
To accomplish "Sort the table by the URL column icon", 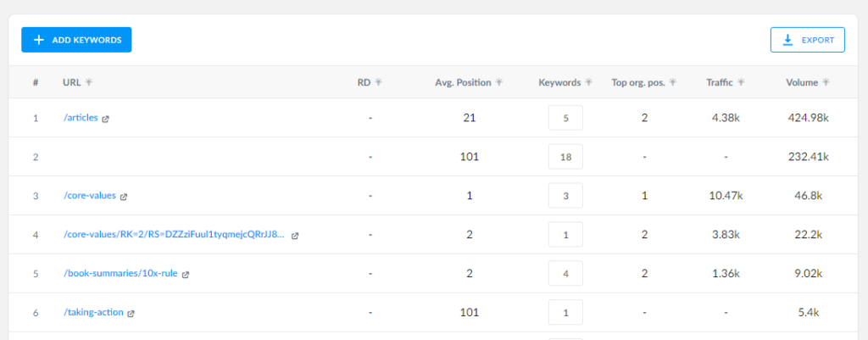I will click(88, 82).
